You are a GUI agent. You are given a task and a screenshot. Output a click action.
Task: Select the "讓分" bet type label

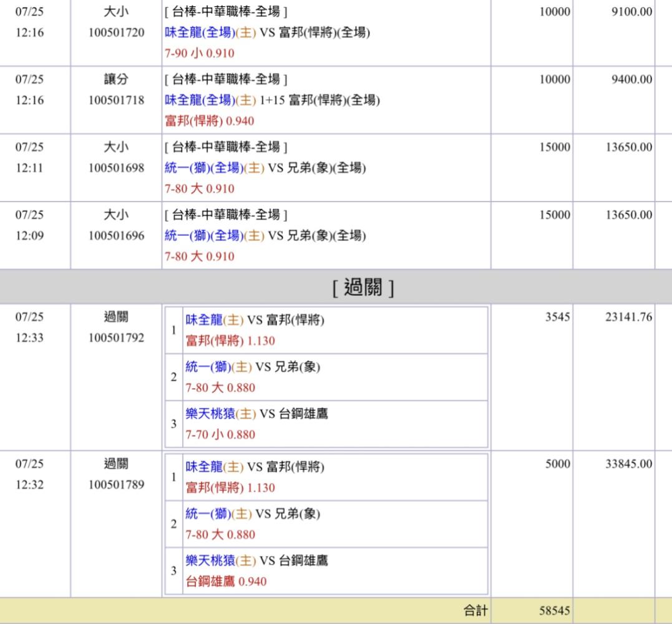(116, 79)
